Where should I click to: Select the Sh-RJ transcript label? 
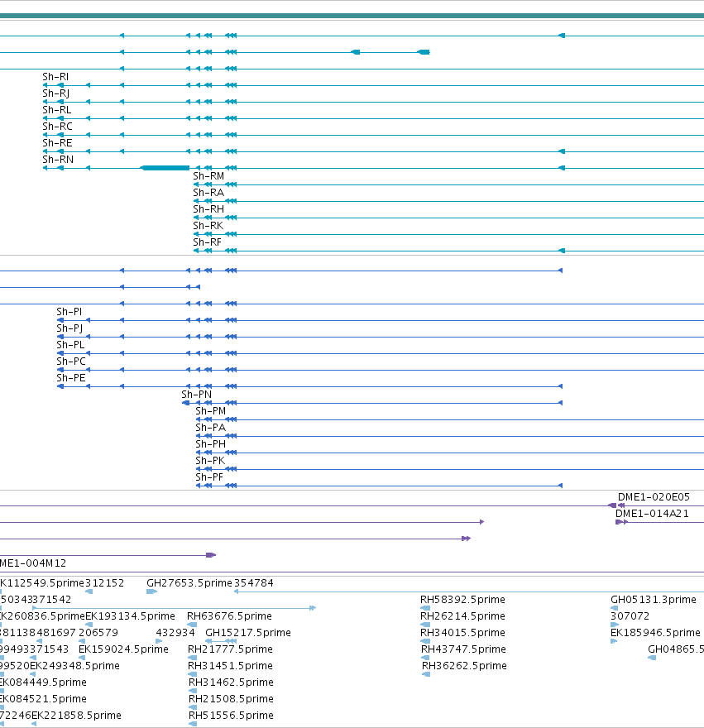tap(55, 93)
